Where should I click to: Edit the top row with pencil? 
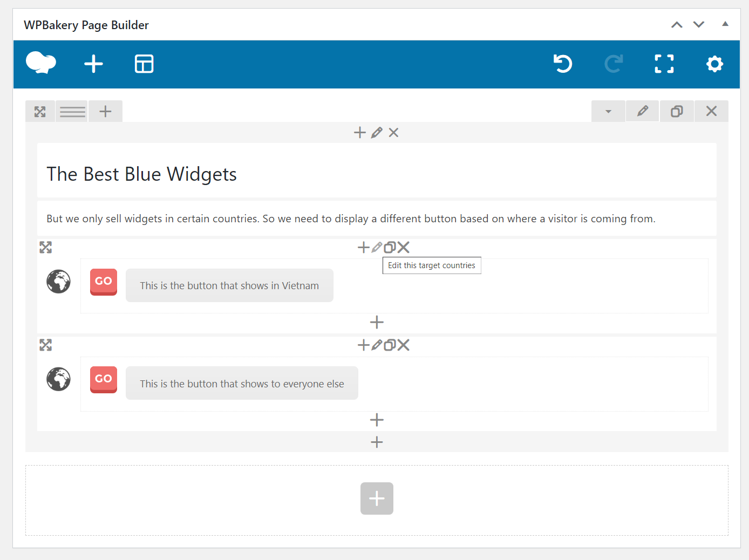[642, 111]
